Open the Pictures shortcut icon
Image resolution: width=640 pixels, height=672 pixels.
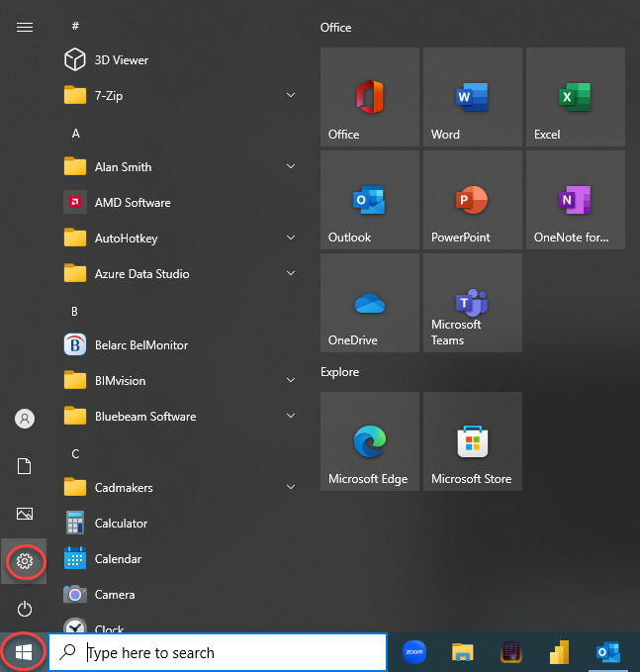tap(25, 514)
